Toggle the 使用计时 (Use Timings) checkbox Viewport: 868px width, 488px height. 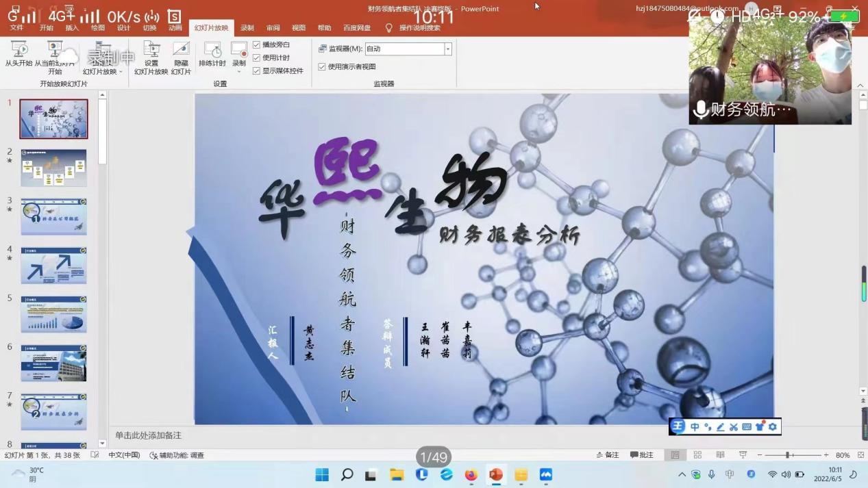coord(257,58)
